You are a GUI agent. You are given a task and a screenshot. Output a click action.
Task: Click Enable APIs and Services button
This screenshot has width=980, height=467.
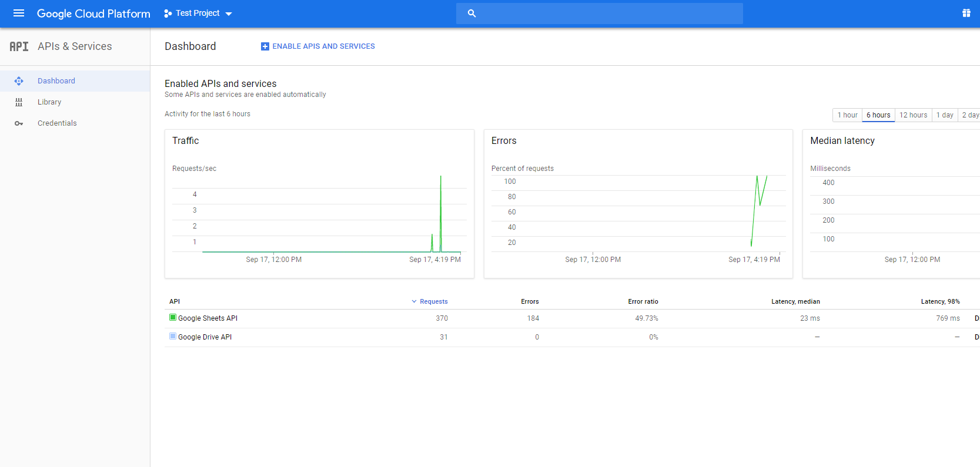point(323,46)
